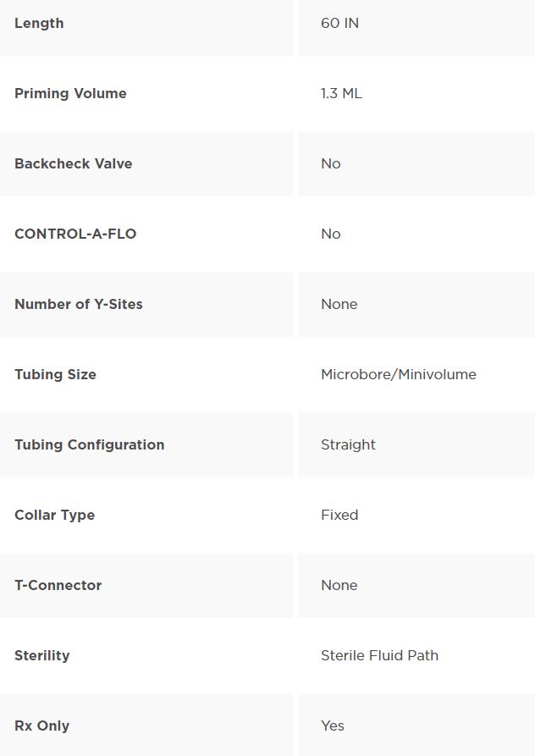
Task: Click the Priming Volume label
Action: pyautogui.click(x=70, y=93)
